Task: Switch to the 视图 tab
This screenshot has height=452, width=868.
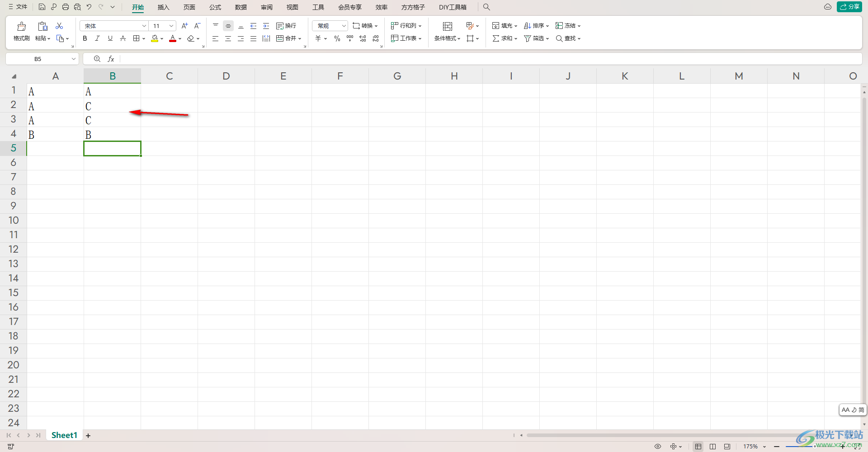Action: (292, 7)
